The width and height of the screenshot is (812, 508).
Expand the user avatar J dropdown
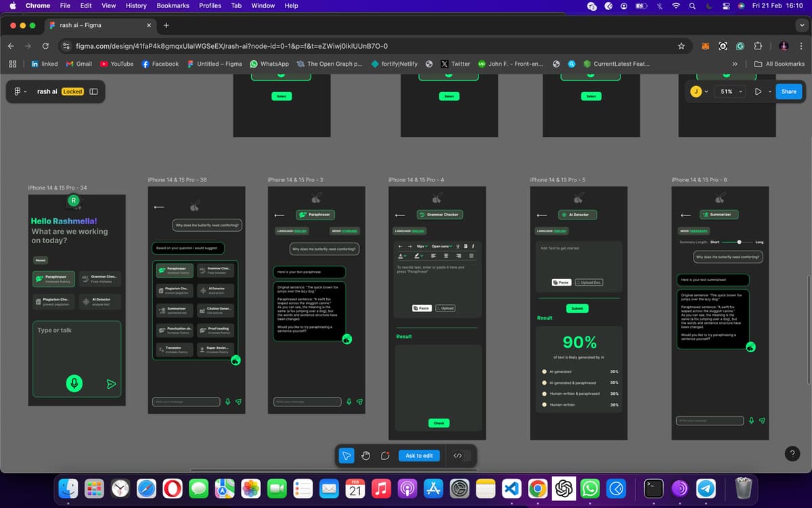(x=706, y=91)
